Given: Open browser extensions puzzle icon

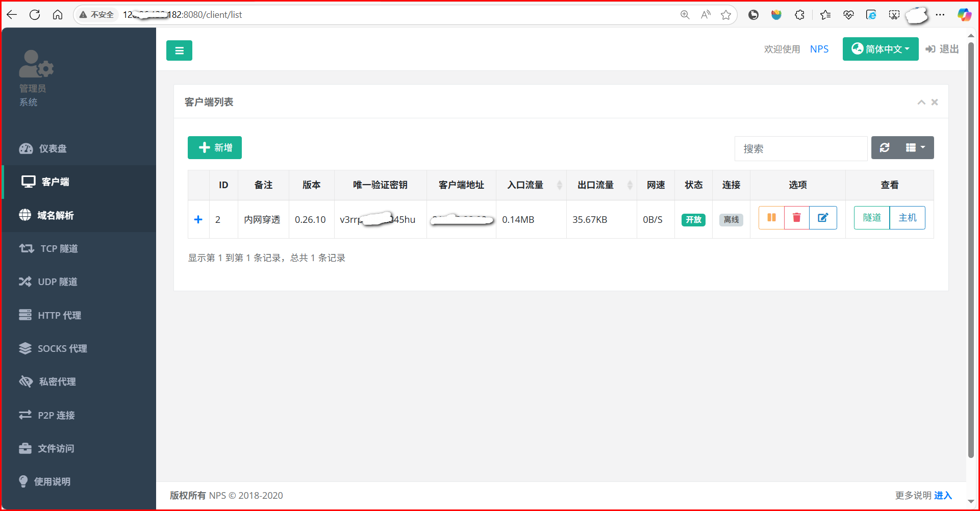Looking at the screenshot, I should tap(800, 15).
